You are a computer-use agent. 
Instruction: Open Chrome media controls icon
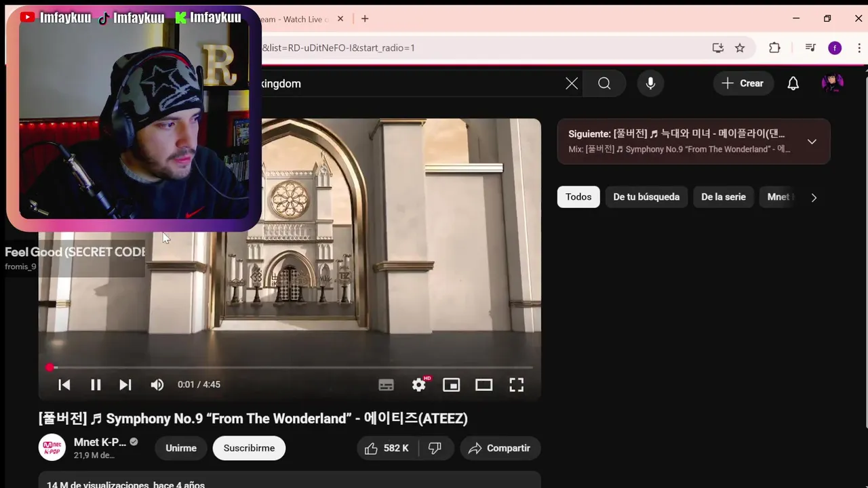click(x=810, y=47)
